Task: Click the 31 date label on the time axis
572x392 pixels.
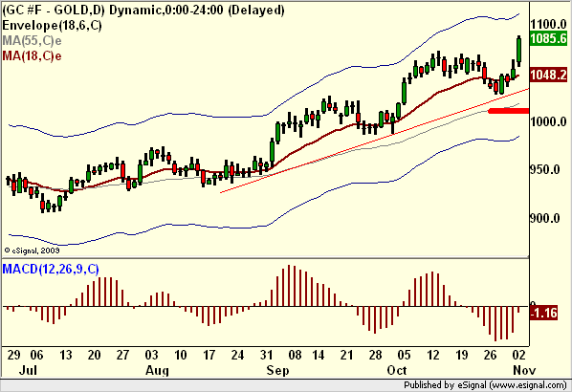Action: point(266,355)
